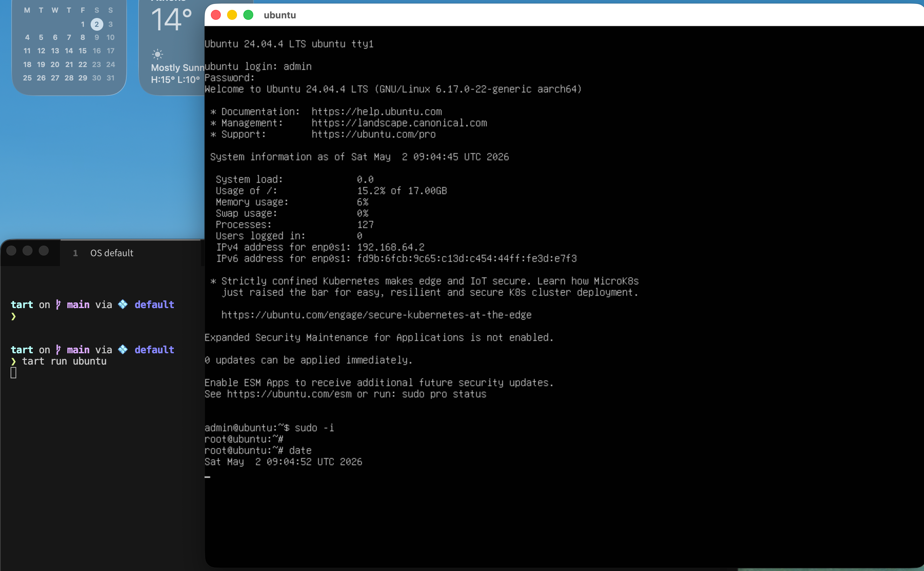Viewport: 924px width, 571px height.
Task: Click the 'Ubuntu 24.04.4 LTS ubuntu tty1' line
Action: [289, 44]
